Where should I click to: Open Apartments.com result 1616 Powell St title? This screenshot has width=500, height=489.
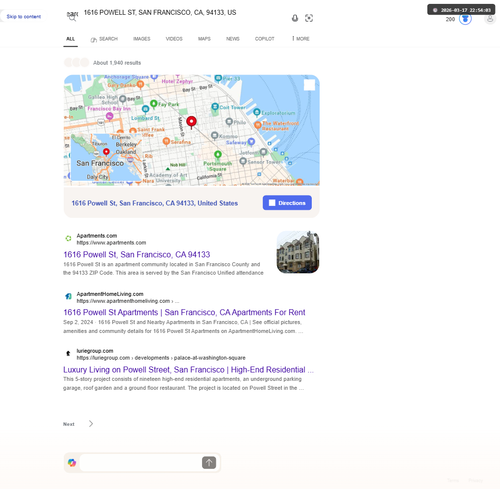[x=137, y=255]
